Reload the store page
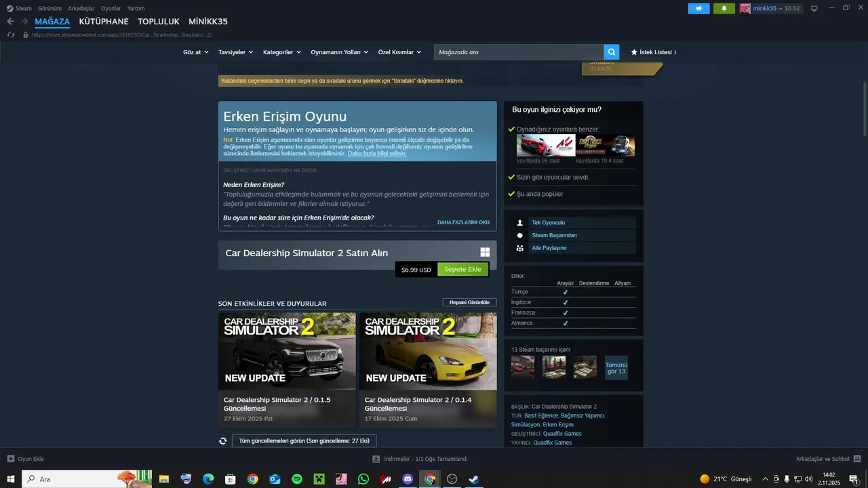 pyautogui.click(x=10, y=35)
